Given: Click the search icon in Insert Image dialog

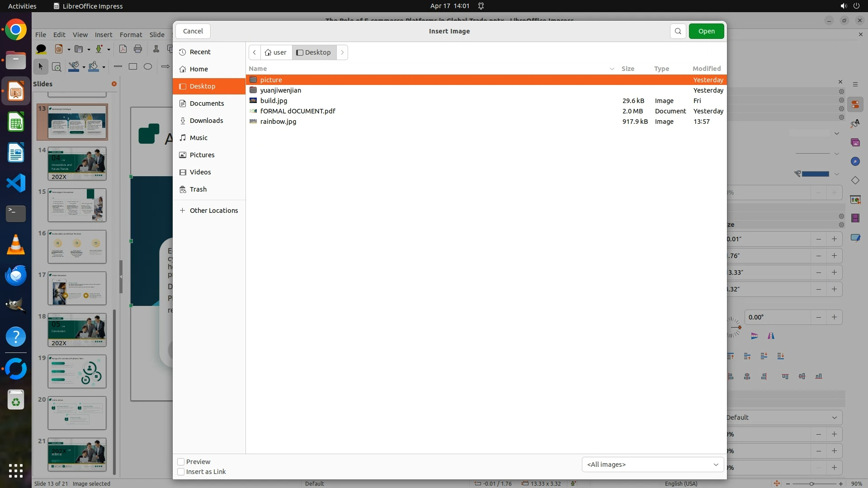Looking at the screenshot, I should 678,31.
